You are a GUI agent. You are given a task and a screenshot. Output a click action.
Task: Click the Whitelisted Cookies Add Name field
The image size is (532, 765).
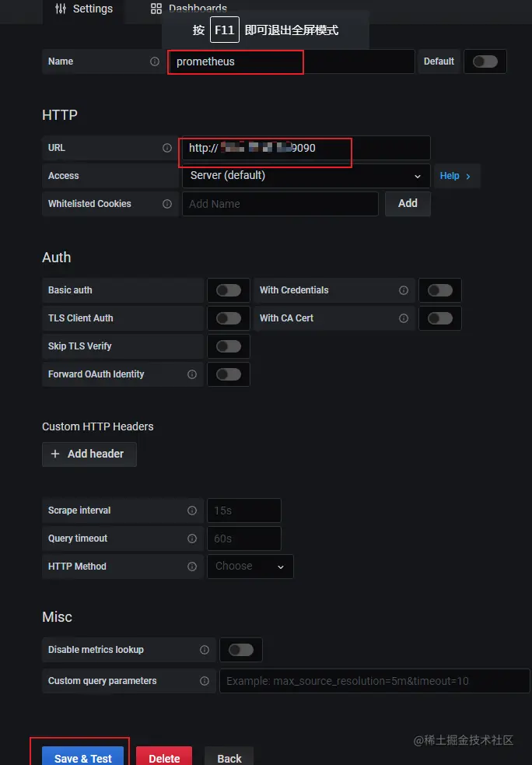point(280,204)
